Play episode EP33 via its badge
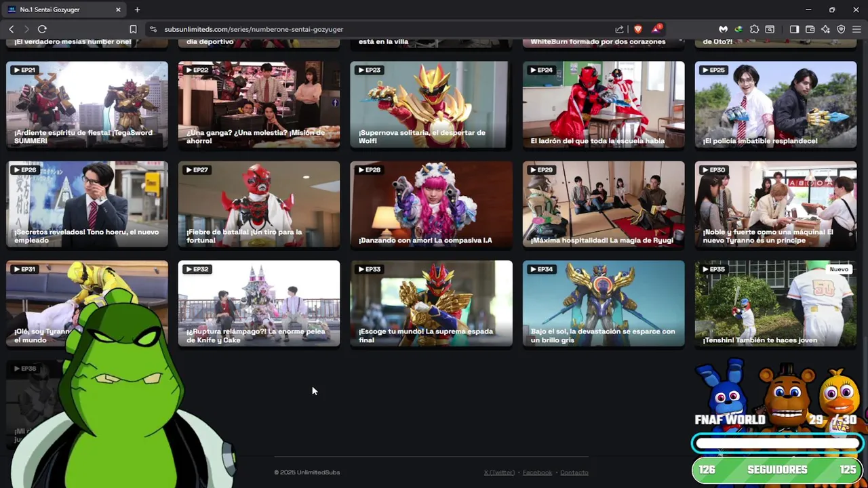The width and height of the screenshot is (868, 488). click(368, 269)
